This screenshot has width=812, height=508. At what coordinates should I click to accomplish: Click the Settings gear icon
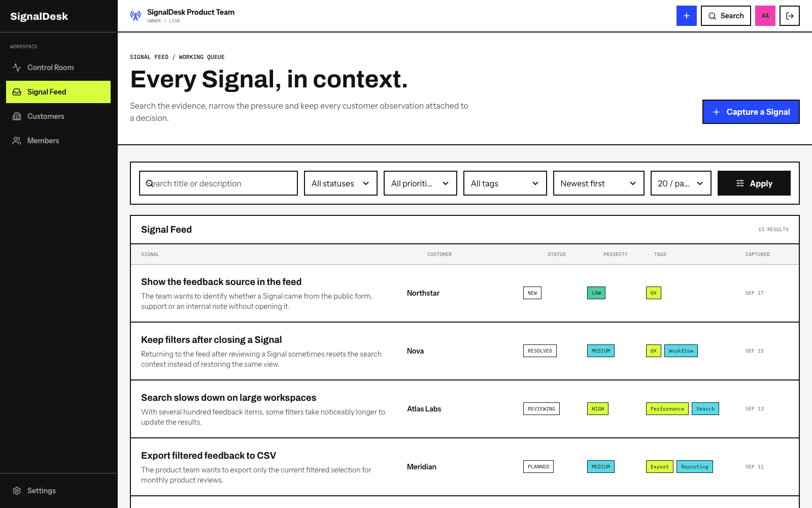click(17, 491)
